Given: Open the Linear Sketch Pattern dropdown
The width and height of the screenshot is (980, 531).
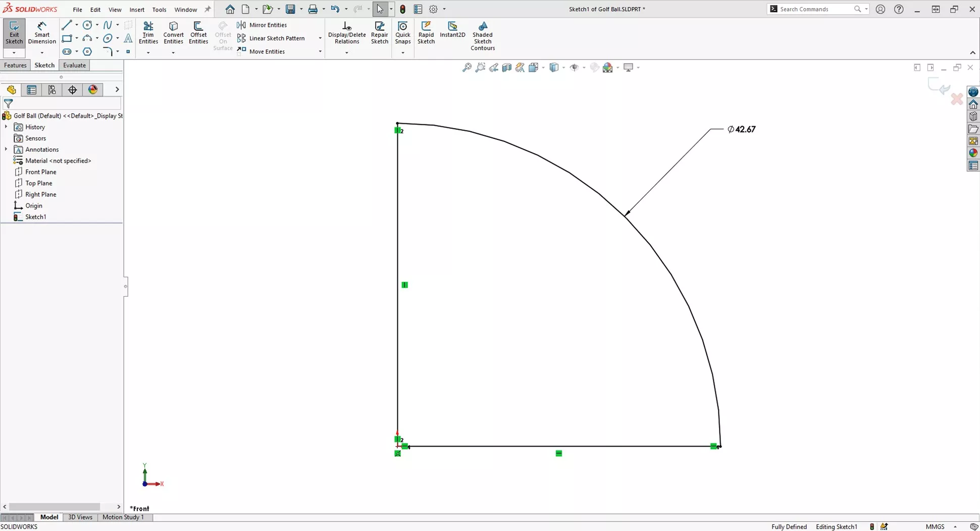Looking at the screenshot, I should click(320, 38).
